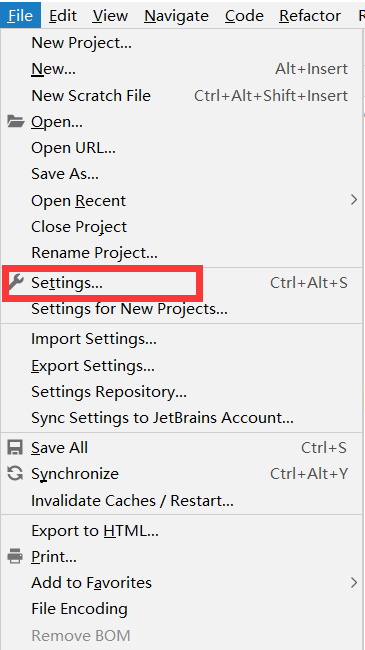Click the Synchronize refresh arrows icon
Screen dimensions: 365x650
15,474
